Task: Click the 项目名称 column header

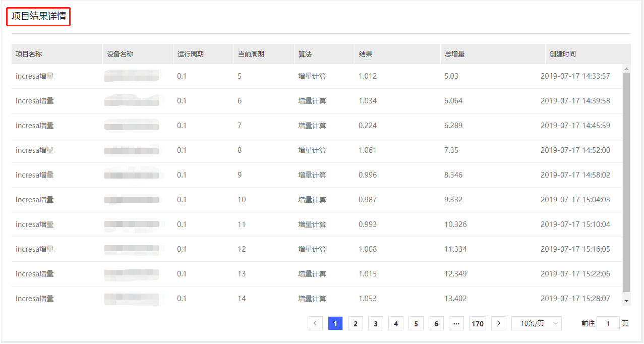Action: pos(29,54)
